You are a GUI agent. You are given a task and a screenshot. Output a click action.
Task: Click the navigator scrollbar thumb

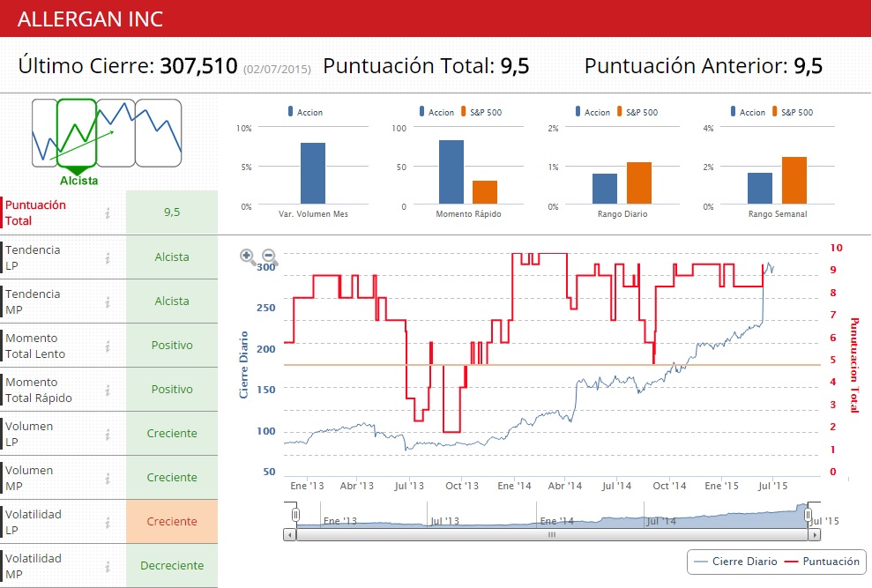click(x=552, y=534)
